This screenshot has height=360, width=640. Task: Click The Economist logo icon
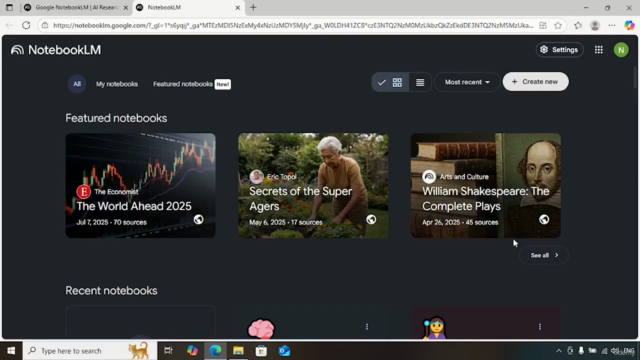coord(83,191)
